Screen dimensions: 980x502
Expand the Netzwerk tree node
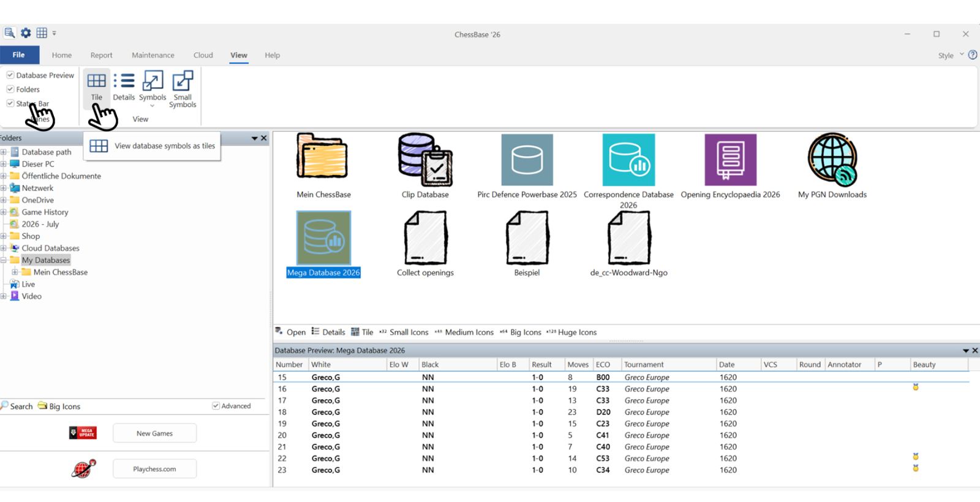4,188
